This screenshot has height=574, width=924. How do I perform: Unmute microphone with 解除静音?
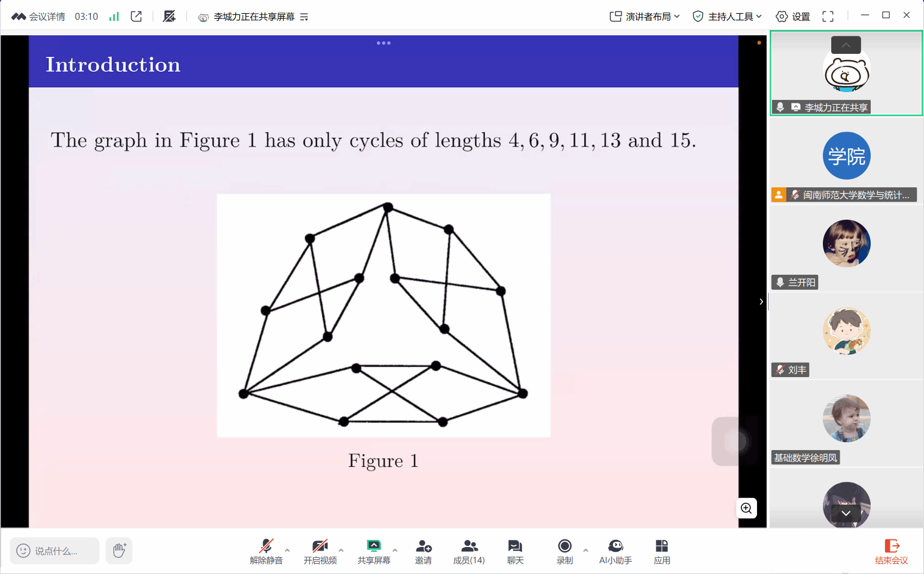[x=266, y=551]
